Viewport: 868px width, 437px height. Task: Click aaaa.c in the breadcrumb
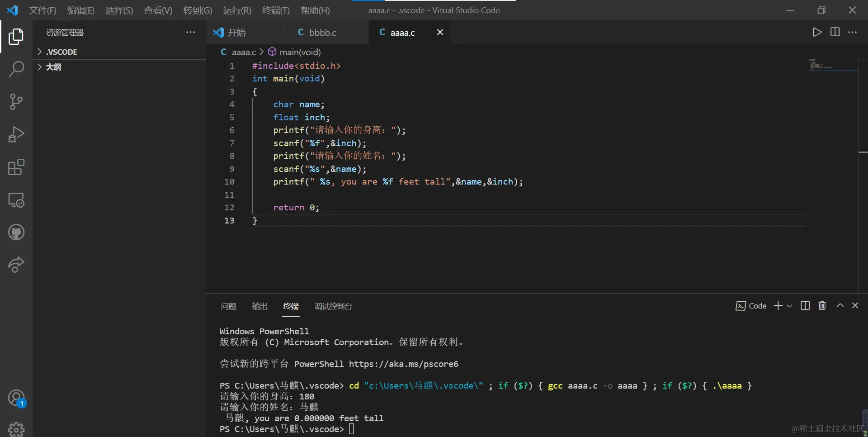point(244,52)
